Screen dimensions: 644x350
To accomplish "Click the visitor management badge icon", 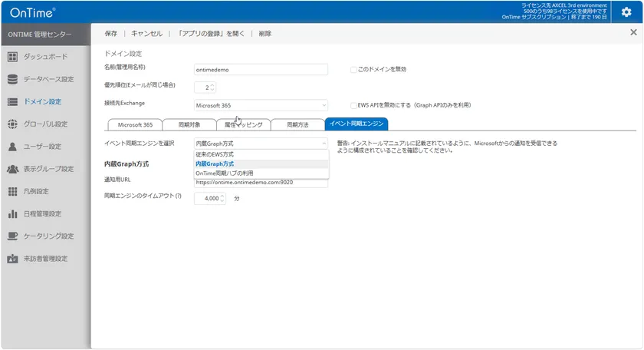I will (13, 259).
